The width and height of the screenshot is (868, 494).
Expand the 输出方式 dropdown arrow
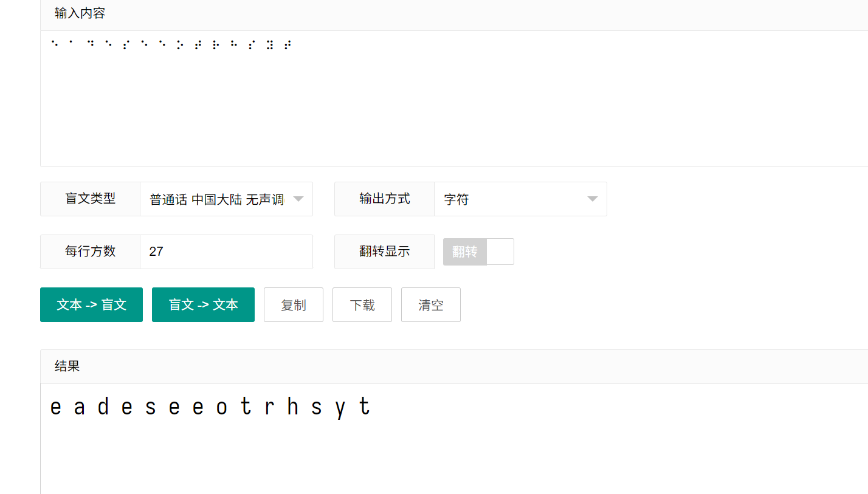(x=593, y=199)
